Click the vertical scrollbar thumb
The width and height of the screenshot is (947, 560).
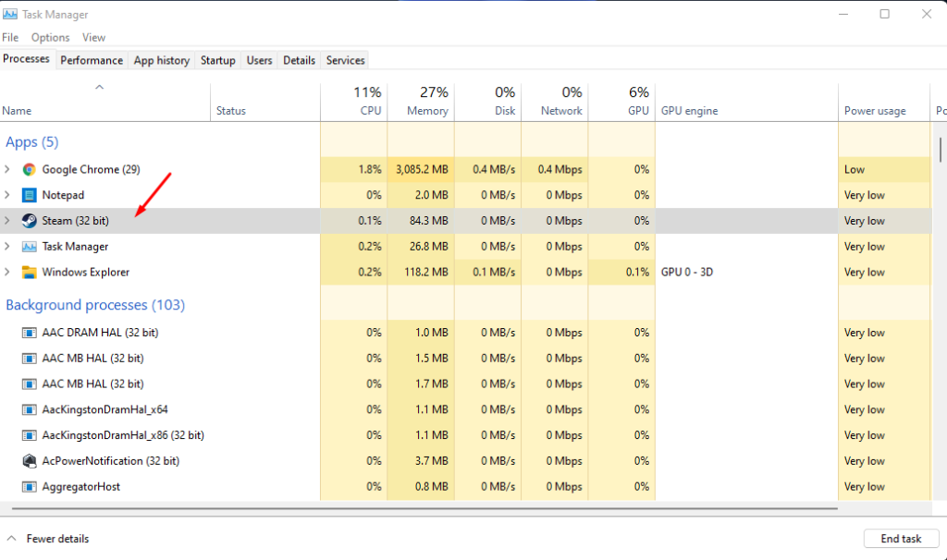pyautogui.click(x=941, y=150)
